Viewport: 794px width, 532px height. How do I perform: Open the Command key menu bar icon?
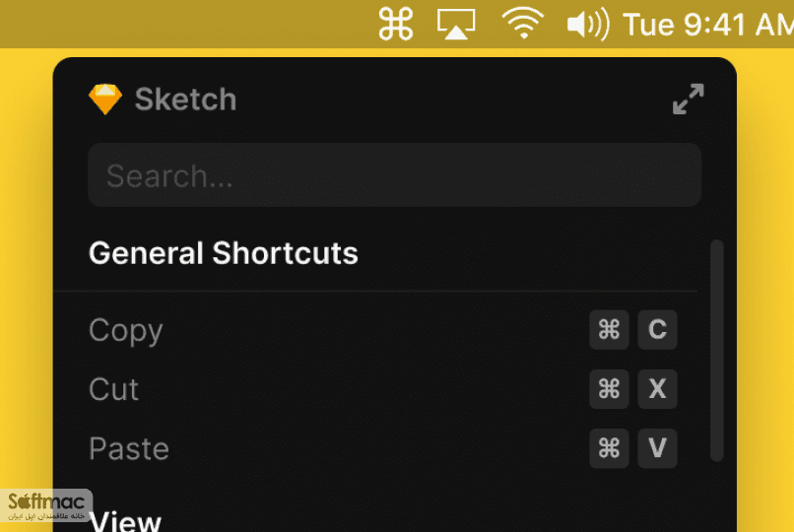[395, 24]
